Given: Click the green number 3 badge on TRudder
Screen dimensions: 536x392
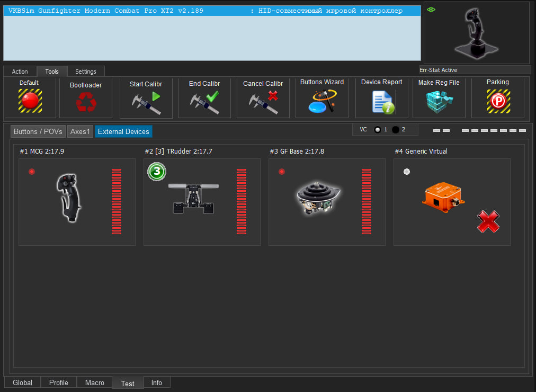Looking at the screenshot, I should click(157, 172).
